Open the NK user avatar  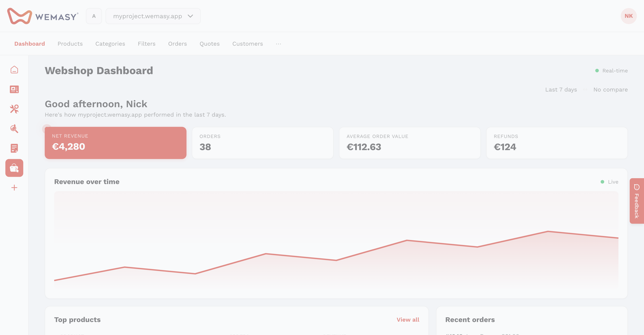click(x=628, y=16)
